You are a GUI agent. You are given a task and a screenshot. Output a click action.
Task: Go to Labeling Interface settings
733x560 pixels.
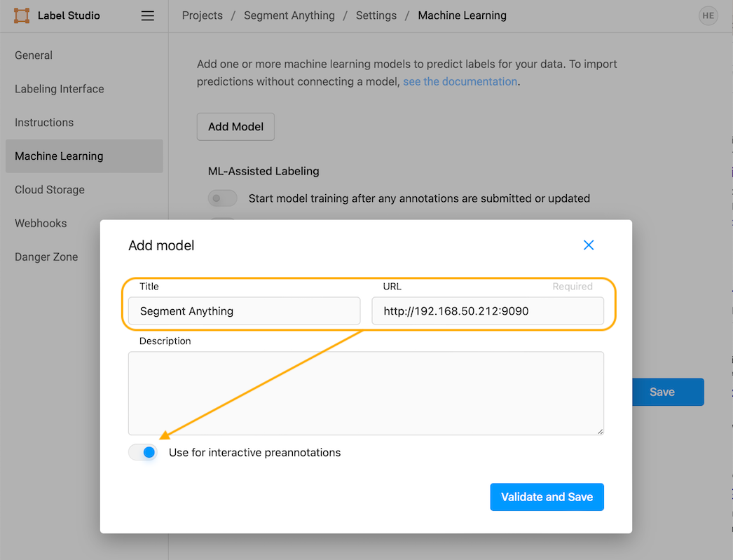(60, 89)
